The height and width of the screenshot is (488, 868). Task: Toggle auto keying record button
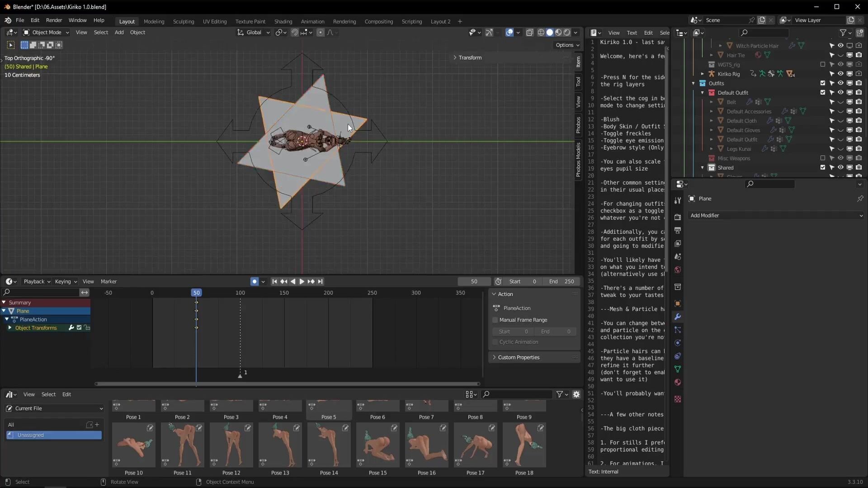[255, 281]
